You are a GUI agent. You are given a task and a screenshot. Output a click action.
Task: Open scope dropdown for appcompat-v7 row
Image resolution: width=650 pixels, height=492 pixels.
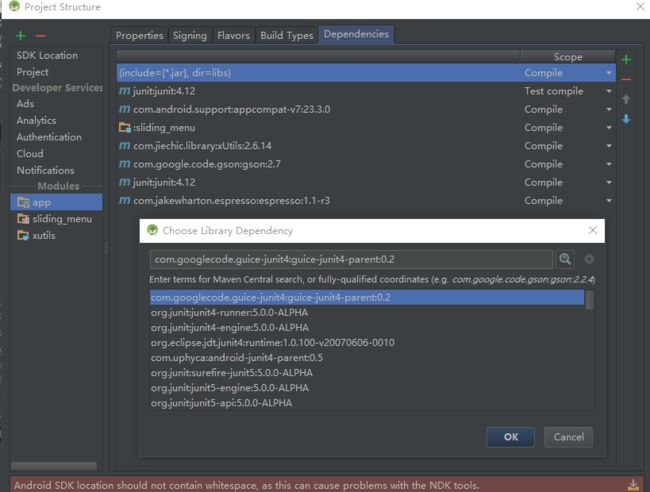click(x=609, y=109)
